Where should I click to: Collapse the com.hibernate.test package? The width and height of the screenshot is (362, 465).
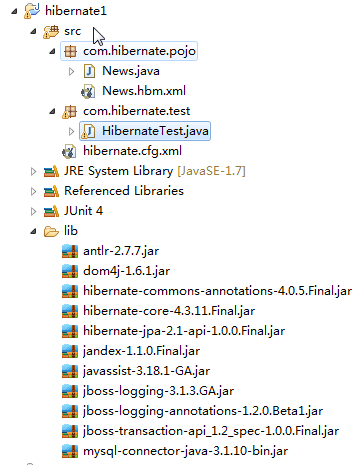52,112
